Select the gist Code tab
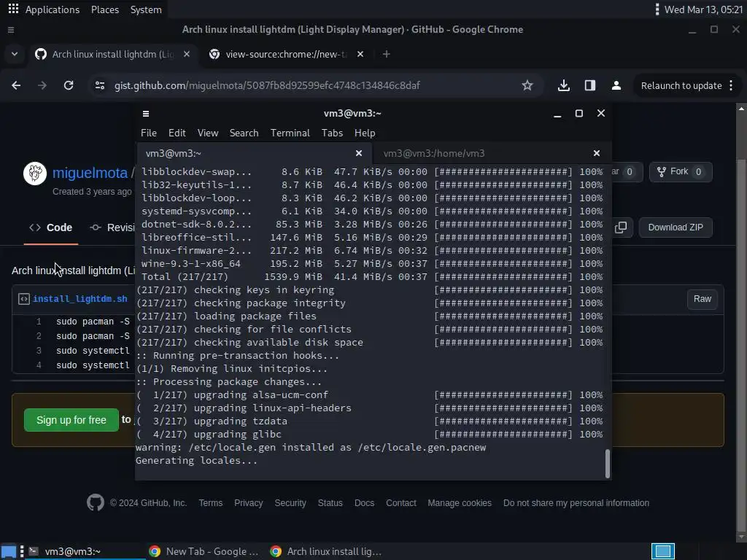Screen dimensions: 747x560 [x=51, y=227]
